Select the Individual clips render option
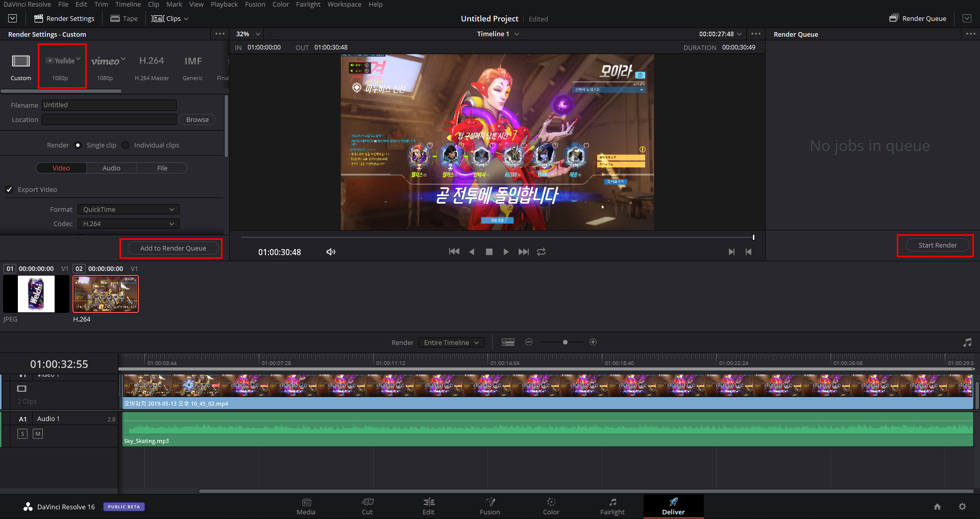980x519 pixels. click(126, 145)
